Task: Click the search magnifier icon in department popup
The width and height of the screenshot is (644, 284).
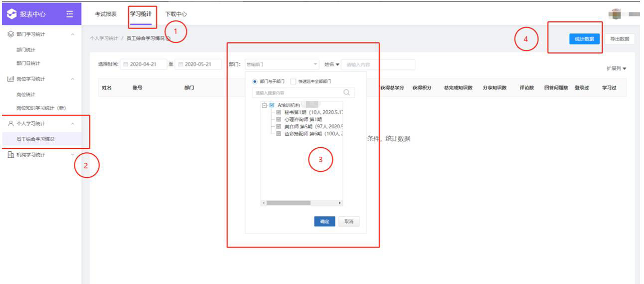Action: [346, 92]
